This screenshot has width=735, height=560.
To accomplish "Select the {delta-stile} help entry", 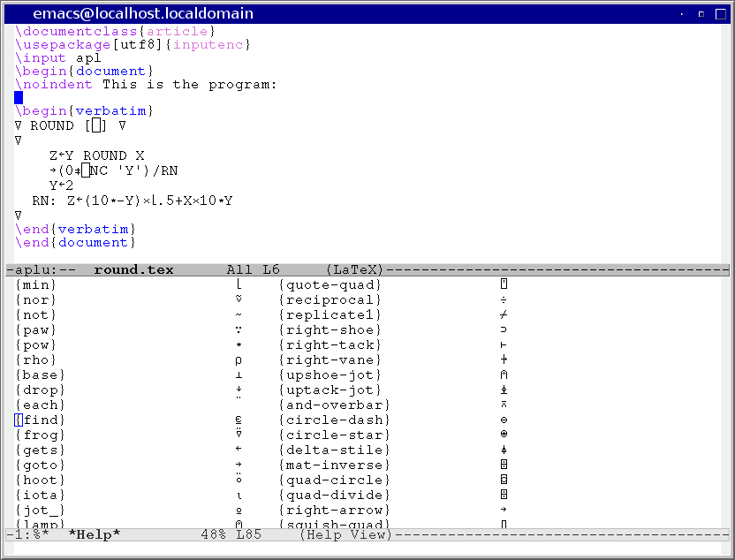I will [330, 450].
